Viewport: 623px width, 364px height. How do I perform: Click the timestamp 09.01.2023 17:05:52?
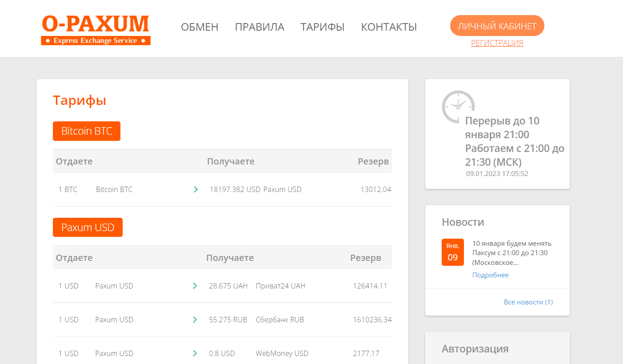[x=497, y=174]
